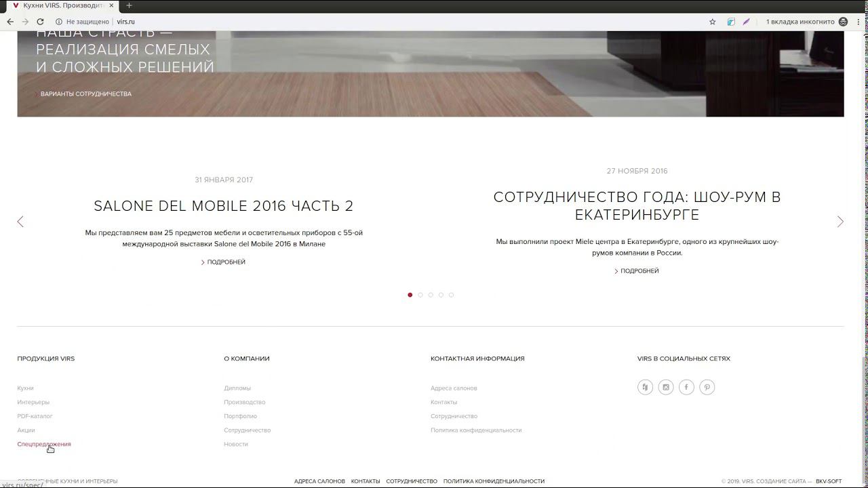This screenshot has width=868, height=488.
Task: Show the previous news slide arrow
Action: click(x=20, y=222)
